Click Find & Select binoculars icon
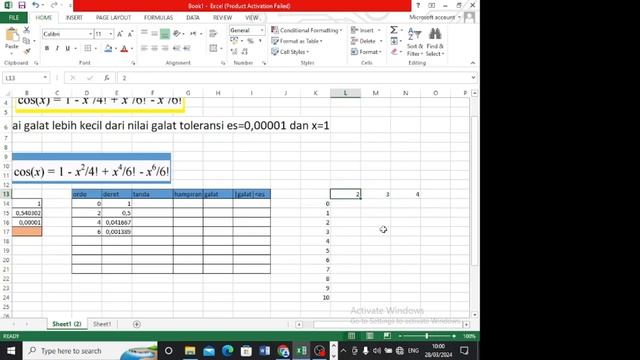Image resolution: width=640 pixels, height=360 pixels. tap(435, 42)
